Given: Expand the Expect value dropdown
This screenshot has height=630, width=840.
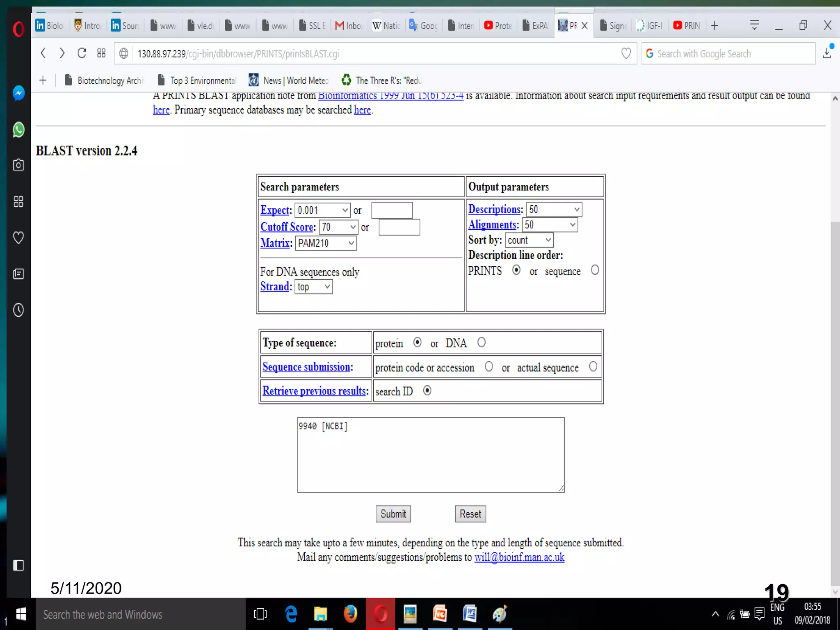Looking at the screenshot, I should pyautogui.click(x=323, y=210).
